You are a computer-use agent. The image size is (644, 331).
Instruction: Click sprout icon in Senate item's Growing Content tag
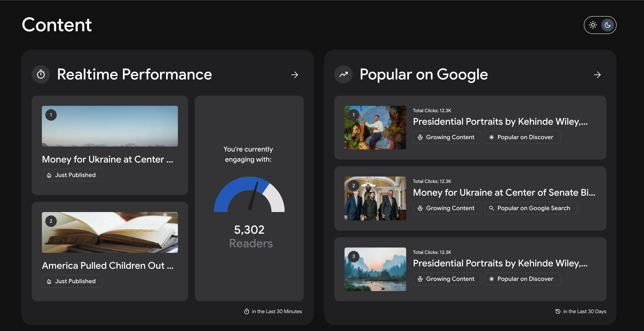(420, 208)
